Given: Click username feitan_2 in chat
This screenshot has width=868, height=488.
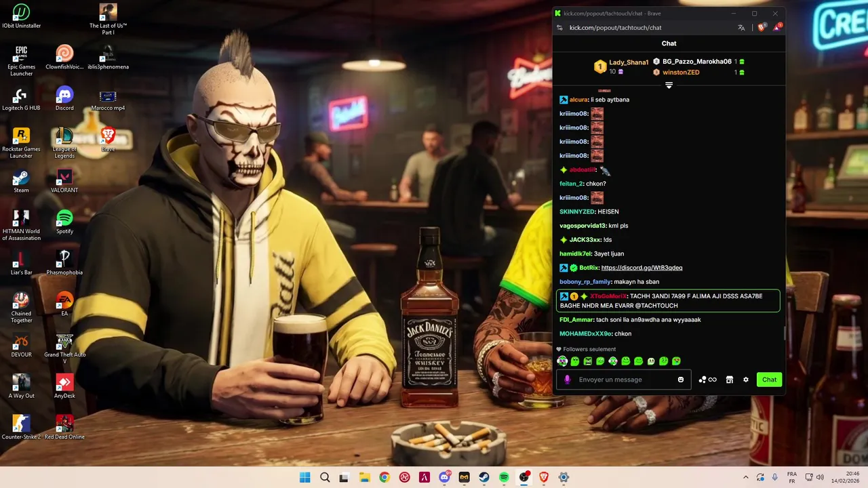Looking at the screenshot, I should click(571, 184).
